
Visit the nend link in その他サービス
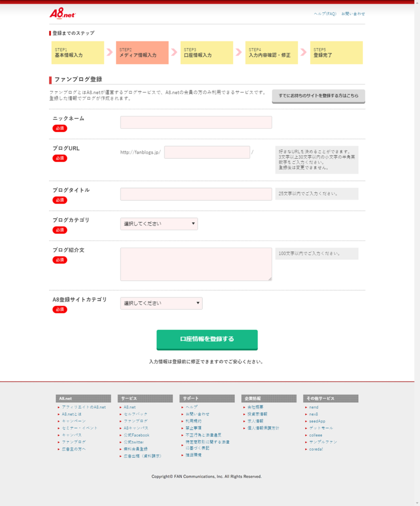[314, 407]
